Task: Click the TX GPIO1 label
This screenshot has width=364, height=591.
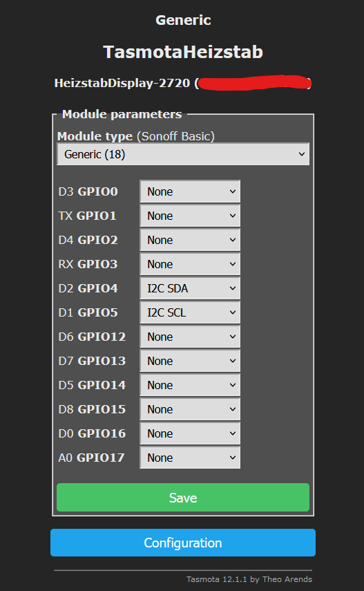Action: click(88, 216)
